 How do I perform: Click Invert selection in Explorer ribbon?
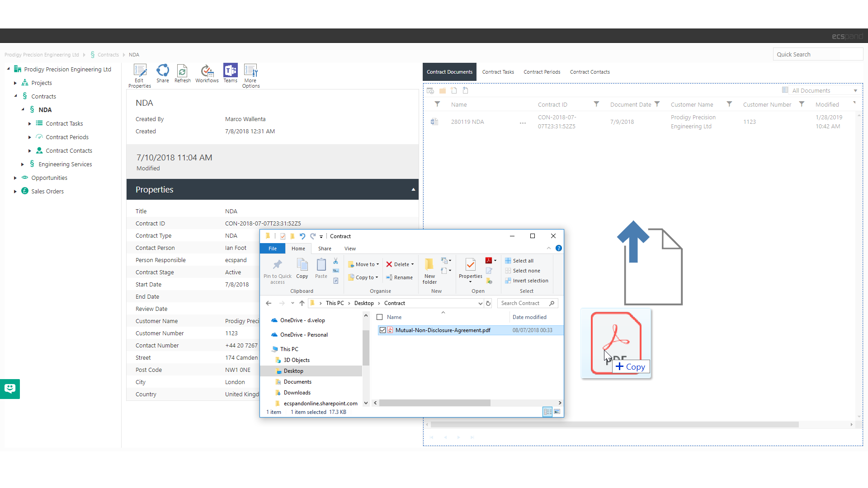[526, 281]
